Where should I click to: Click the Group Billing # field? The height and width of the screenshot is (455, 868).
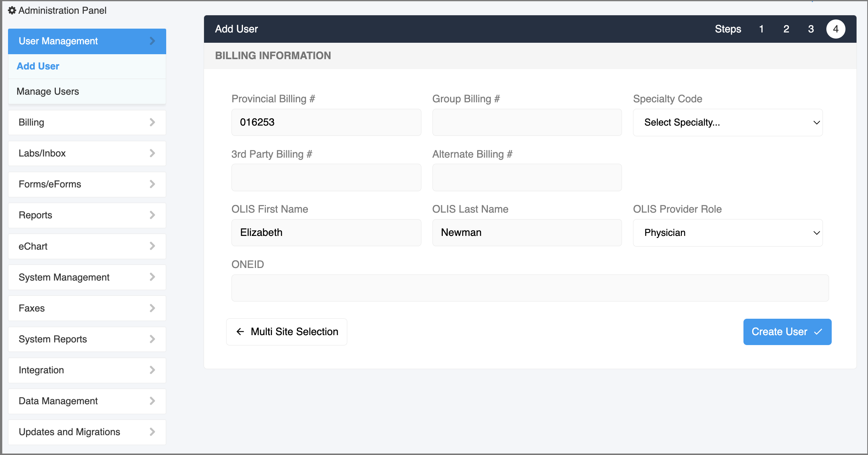click(527, 122)
